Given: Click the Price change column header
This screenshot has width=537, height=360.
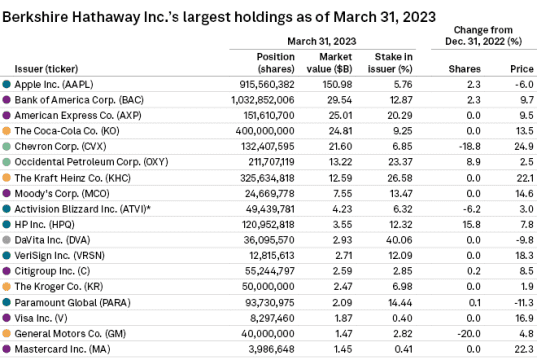Looking at the screenshot, I should click(522, 69).
